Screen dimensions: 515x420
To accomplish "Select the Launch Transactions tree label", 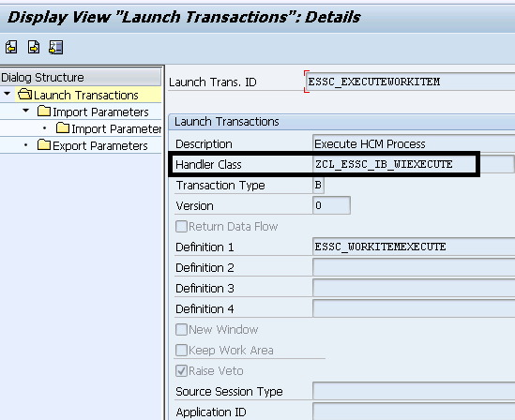I will 86,96.
